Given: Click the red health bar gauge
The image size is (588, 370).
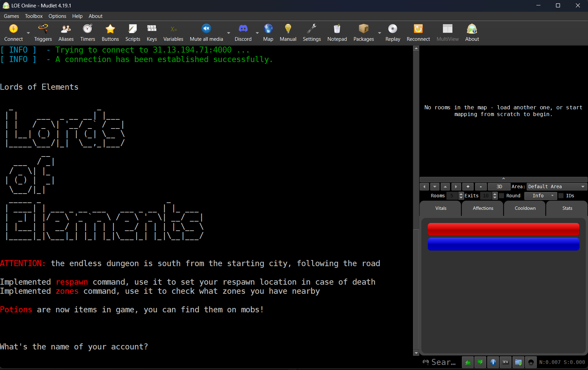Looking at the screenshot, I should 503,229.
